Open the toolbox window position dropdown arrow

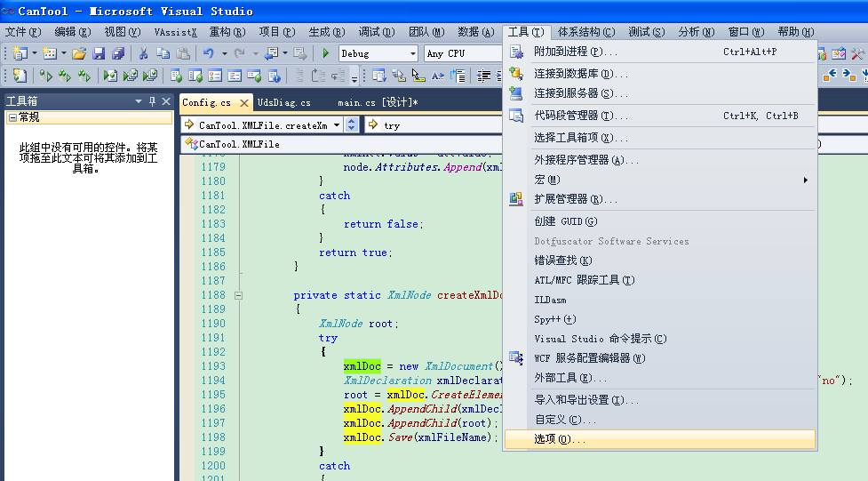click(x=139, y=101)
